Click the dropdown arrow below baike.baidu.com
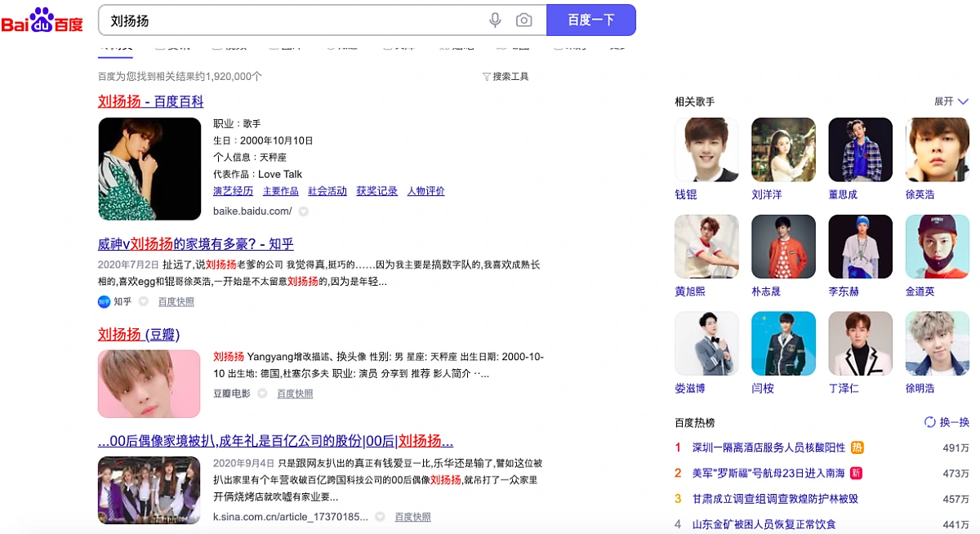The image size is (980, 534). (301, 210)
